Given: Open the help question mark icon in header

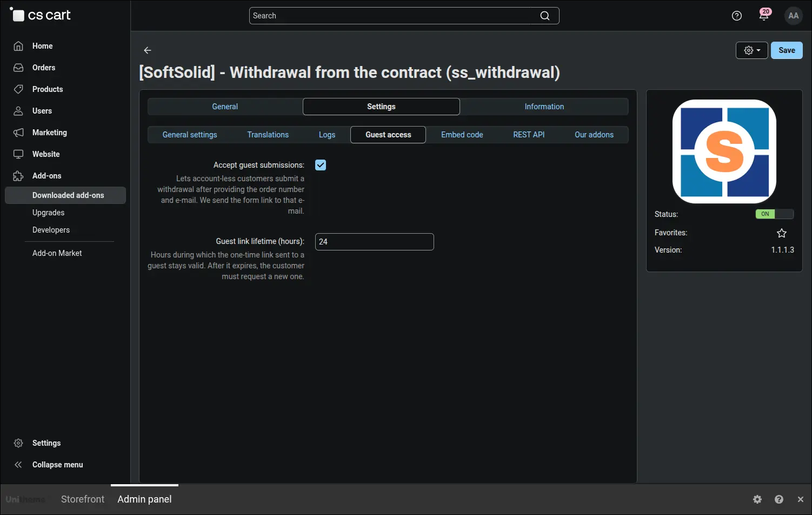Looking at the screenshot, I should pos(736,16).
